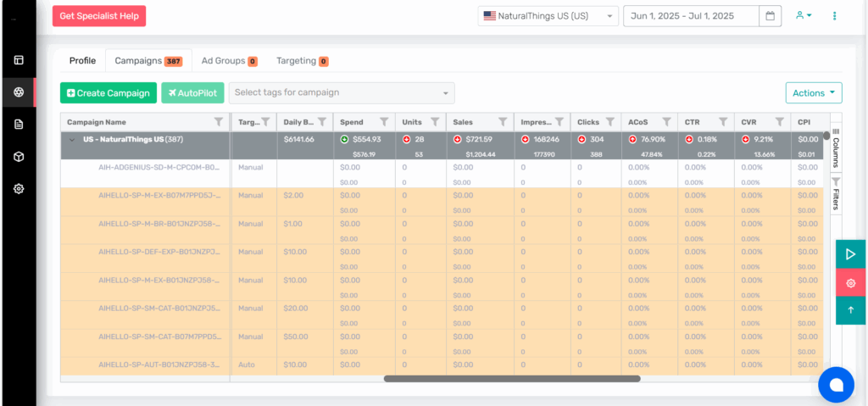
Task: Click the vertical table scrollbar thumb
Action: (826, 135)
